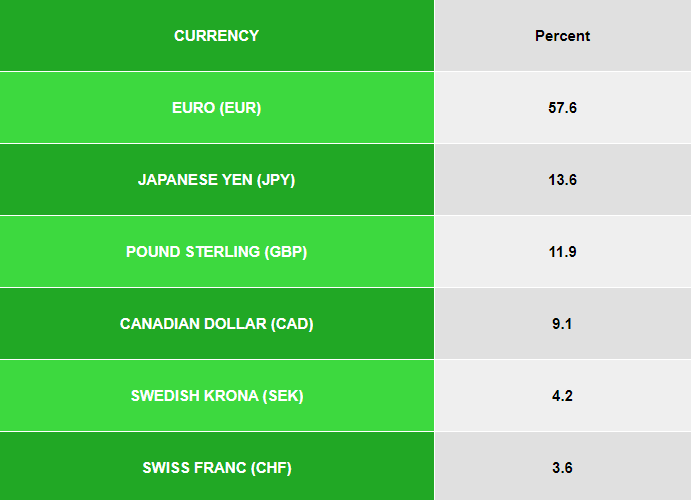Click the (CHF) currency code text

point(271,468)
